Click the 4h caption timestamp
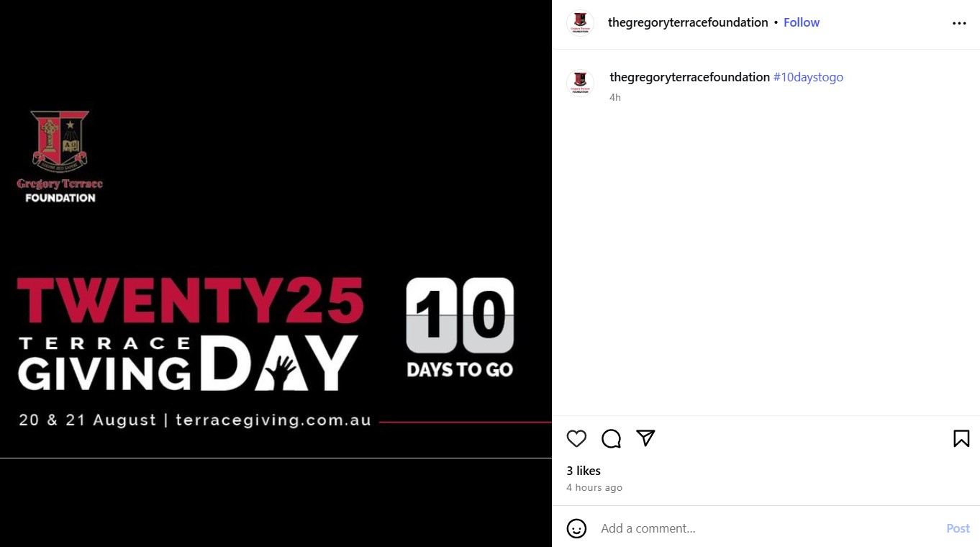 [615, 97]
